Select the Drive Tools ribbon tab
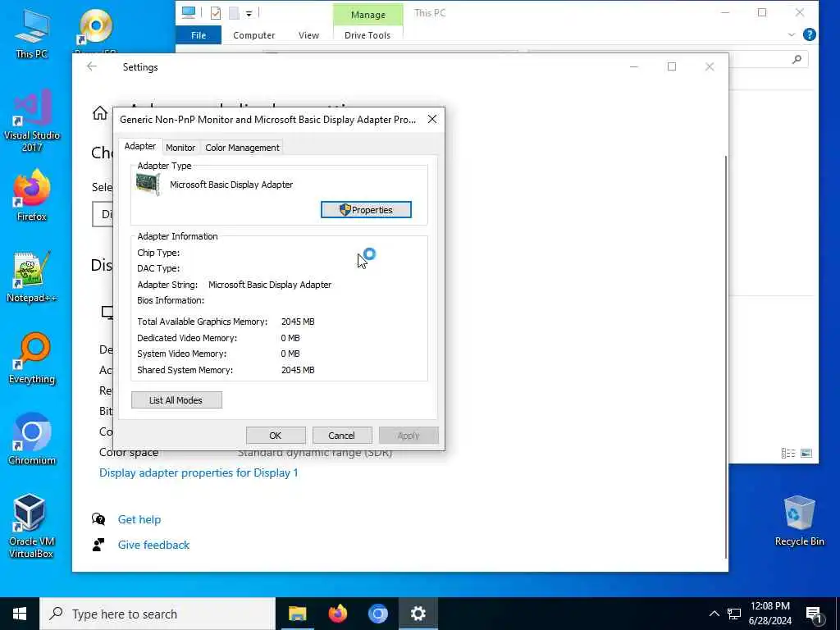Screen dimensions: 840x630 pos(367,35)
